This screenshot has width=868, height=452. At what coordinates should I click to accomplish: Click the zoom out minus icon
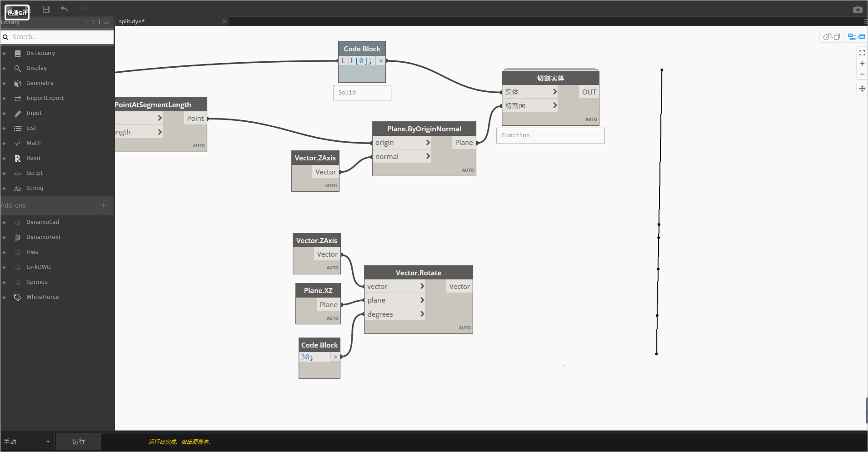tap(862, 74)
